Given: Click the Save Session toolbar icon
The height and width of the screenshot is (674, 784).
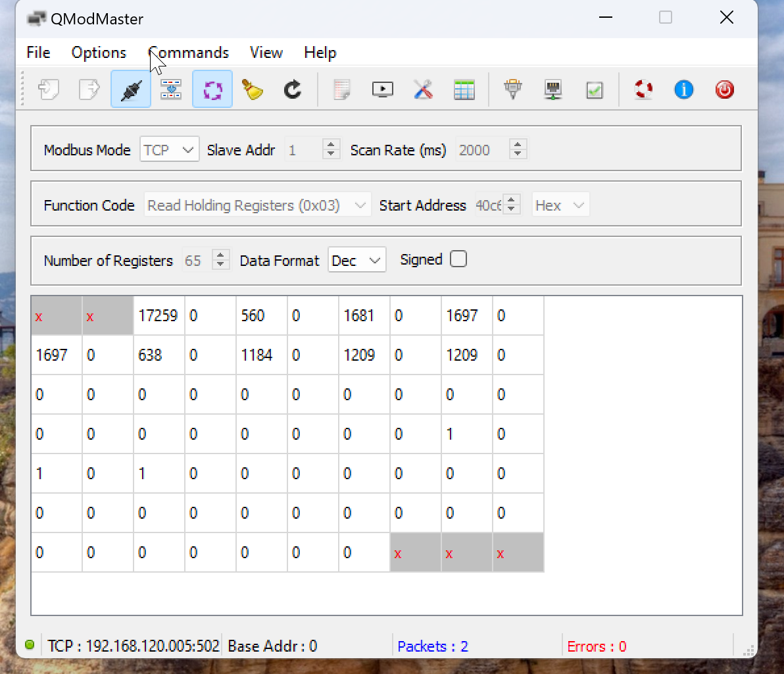Looking at the screenshot, I should click(89, 90).
